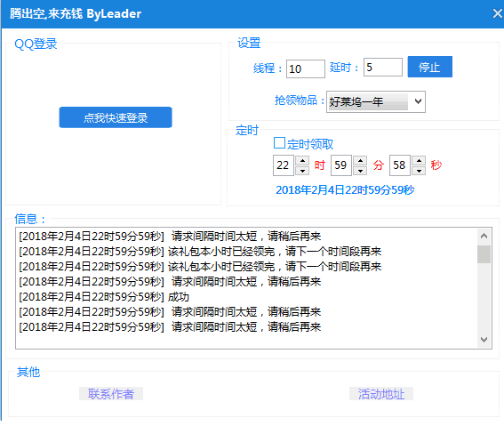
Task: Open the 联系作者 contact author link
Action: coord(111,394)
